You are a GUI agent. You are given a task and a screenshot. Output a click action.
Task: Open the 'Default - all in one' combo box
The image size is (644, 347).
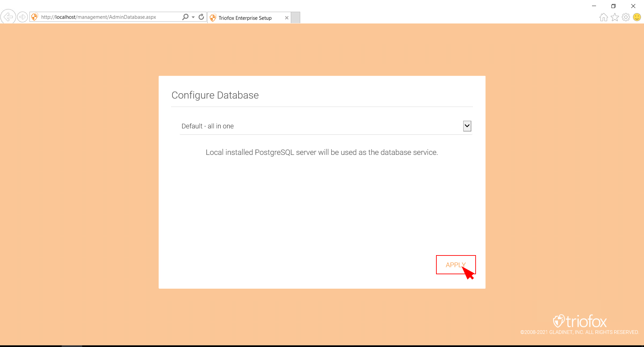click(x=326, y=126)
